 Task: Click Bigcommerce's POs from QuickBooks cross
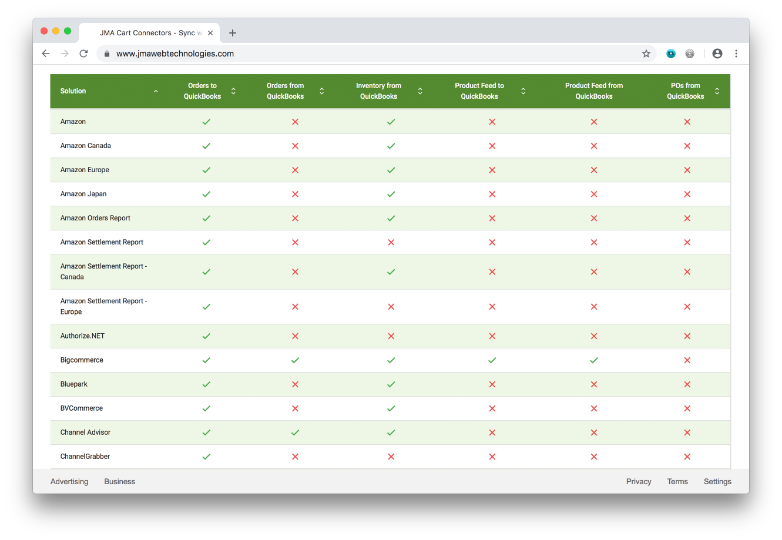[687, 360]
